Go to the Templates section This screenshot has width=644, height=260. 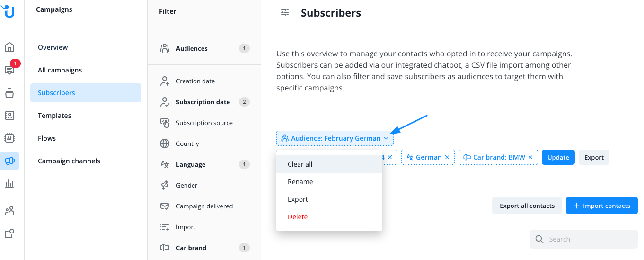point(54,116)
